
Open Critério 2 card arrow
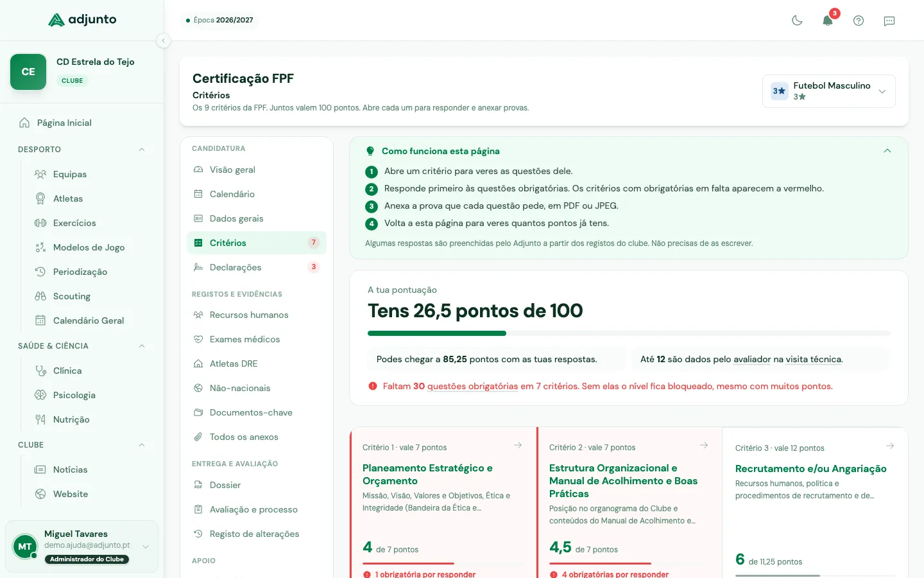[x=704, y=445]
